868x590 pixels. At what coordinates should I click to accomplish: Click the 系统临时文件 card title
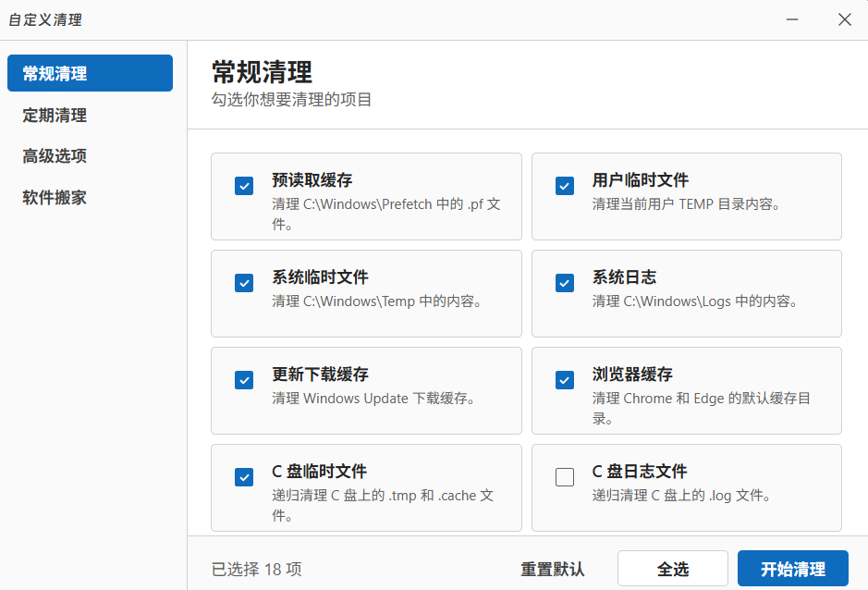point(320,277)
